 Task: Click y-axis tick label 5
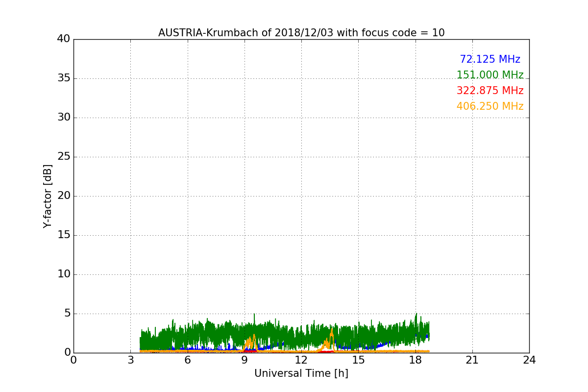[67, 314]
